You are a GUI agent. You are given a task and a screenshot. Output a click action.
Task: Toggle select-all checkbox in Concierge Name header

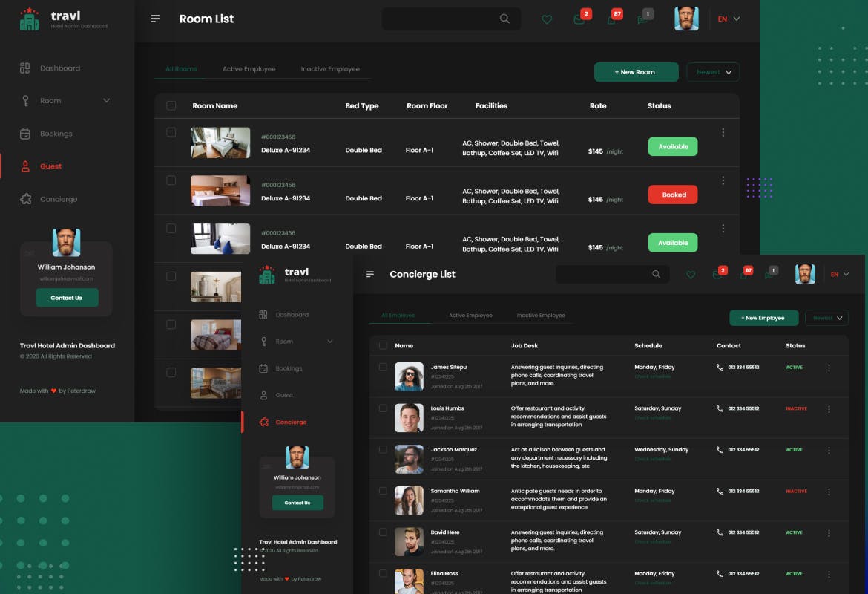pyautogui.click(x=383, y=345)
